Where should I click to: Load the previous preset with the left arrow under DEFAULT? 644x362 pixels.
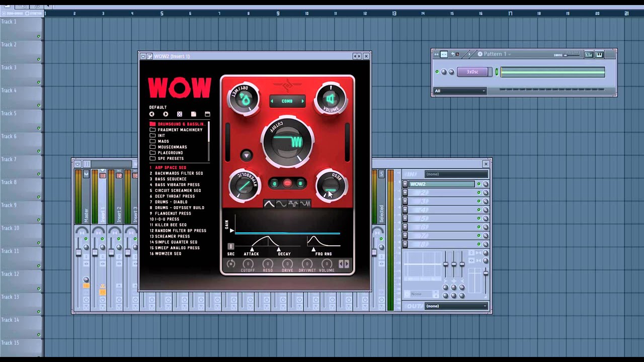(151, 114)
